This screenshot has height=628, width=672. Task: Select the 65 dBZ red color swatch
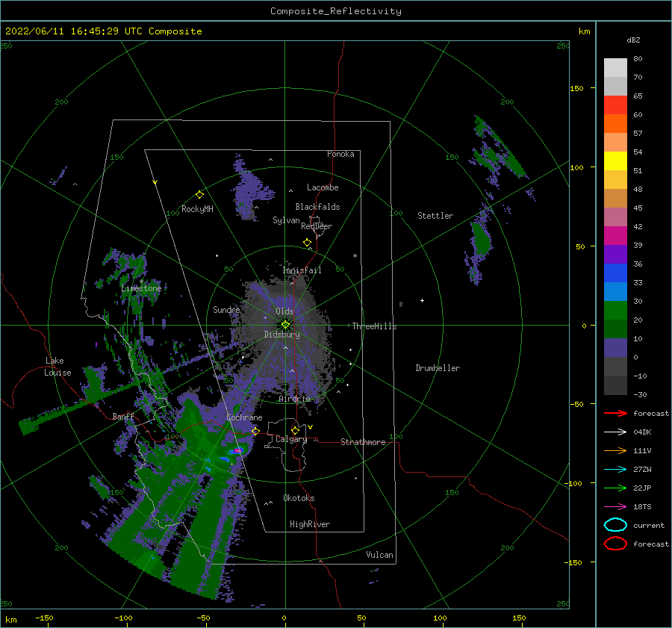pyautogui.click(x=615, y=105)
